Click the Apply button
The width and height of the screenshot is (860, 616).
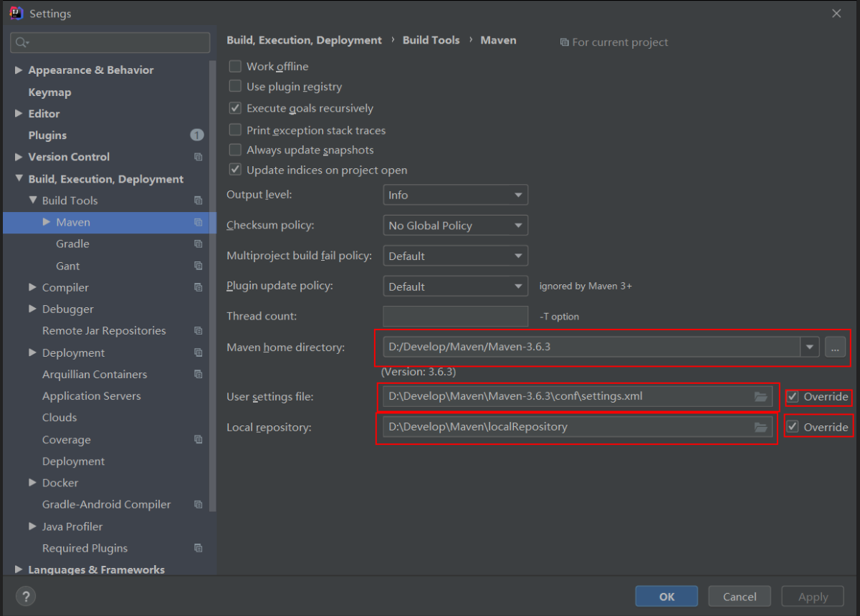pyautogui.click(x=813, y=596)
